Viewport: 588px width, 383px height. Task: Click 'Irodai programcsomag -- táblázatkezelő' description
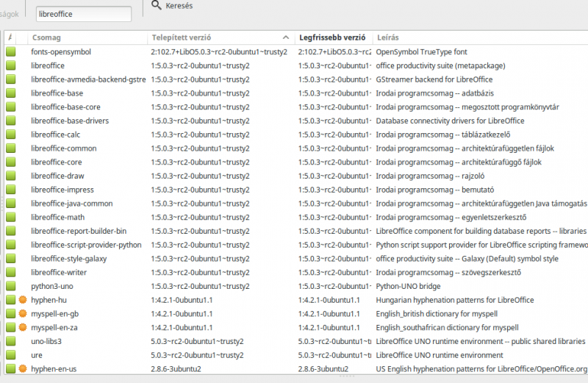tap(443, 135)
